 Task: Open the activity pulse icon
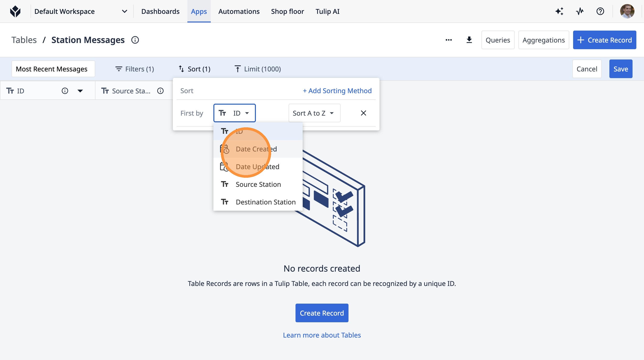click(580, 11)
